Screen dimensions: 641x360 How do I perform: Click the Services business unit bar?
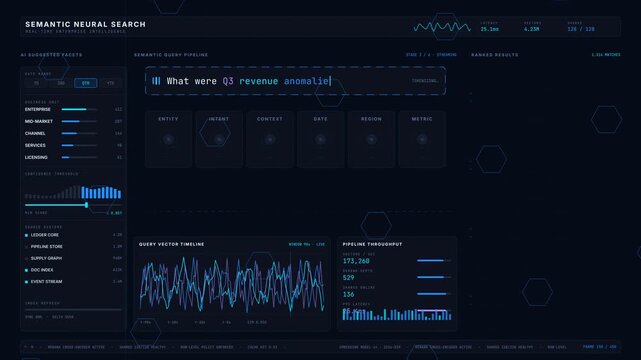[79, 145]
